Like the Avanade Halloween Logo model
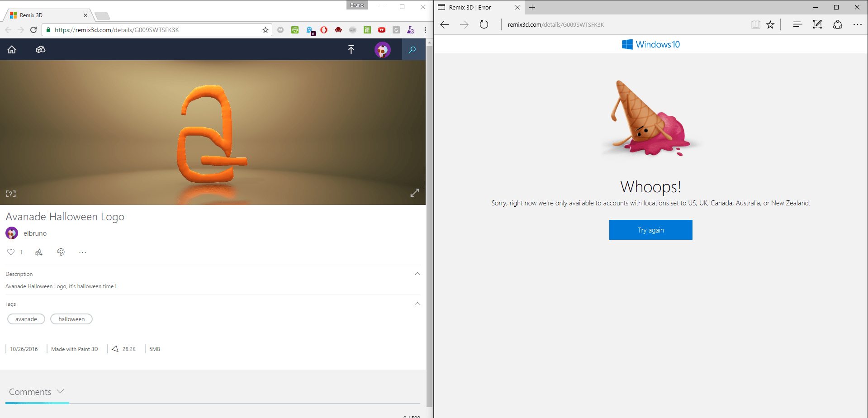The width and height of the screenshot is (868, 418). pos(11,252)
